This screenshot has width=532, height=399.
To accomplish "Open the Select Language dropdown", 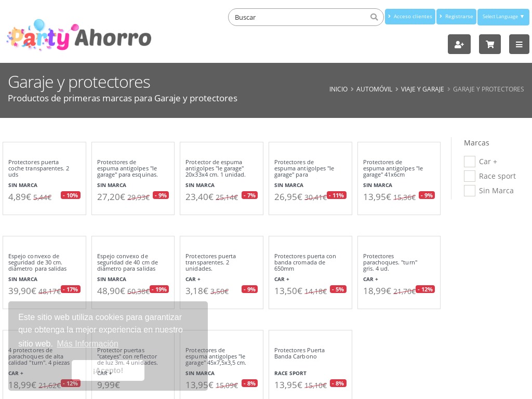I will (503, 17).
